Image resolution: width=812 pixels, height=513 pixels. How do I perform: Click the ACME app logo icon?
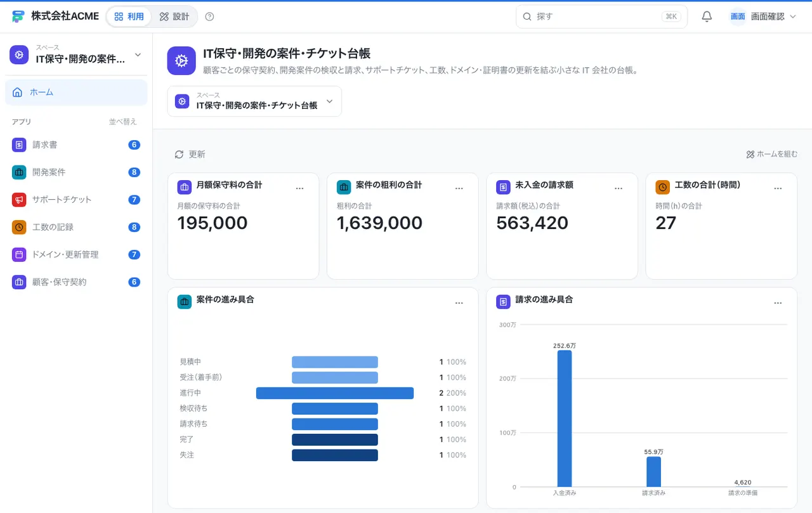tap(18, 16)
